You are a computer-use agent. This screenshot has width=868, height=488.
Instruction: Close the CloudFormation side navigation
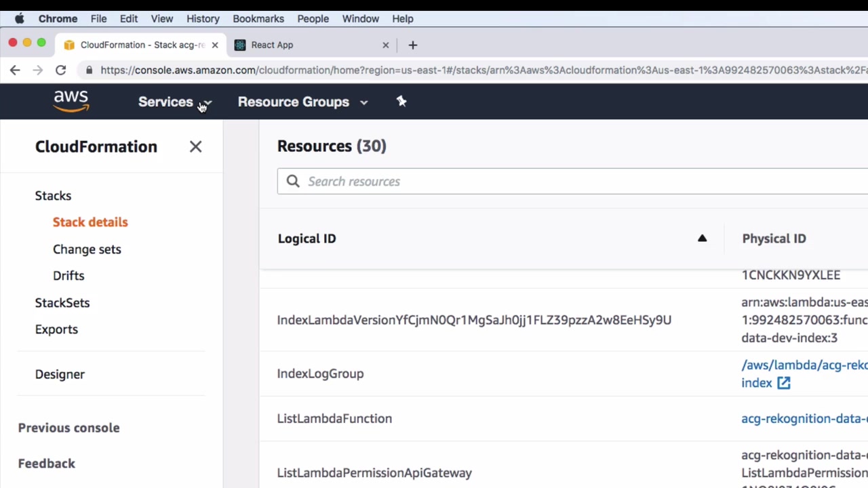[195, 146]
